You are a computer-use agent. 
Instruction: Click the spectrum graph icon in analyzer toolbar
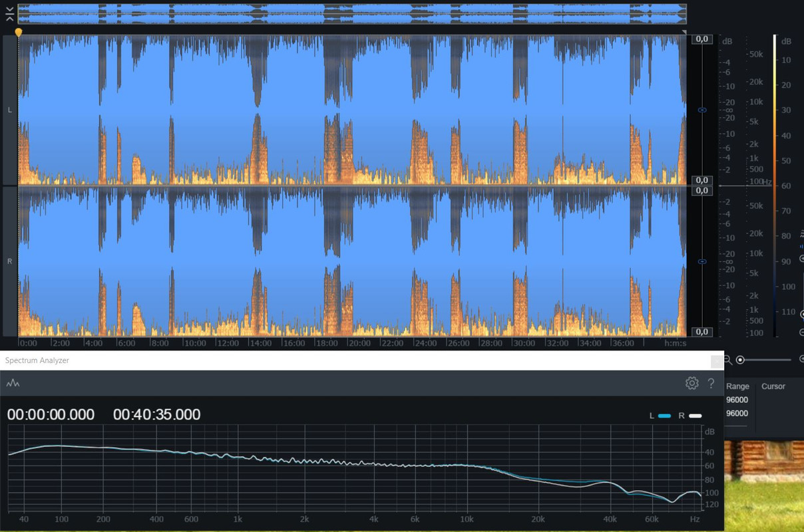coord(13,383)
